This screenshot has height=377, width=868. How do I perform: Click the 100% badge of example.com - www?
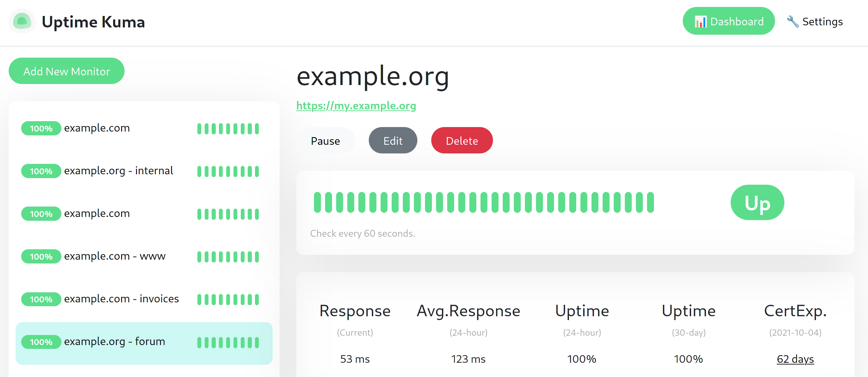tap(41, 257)
